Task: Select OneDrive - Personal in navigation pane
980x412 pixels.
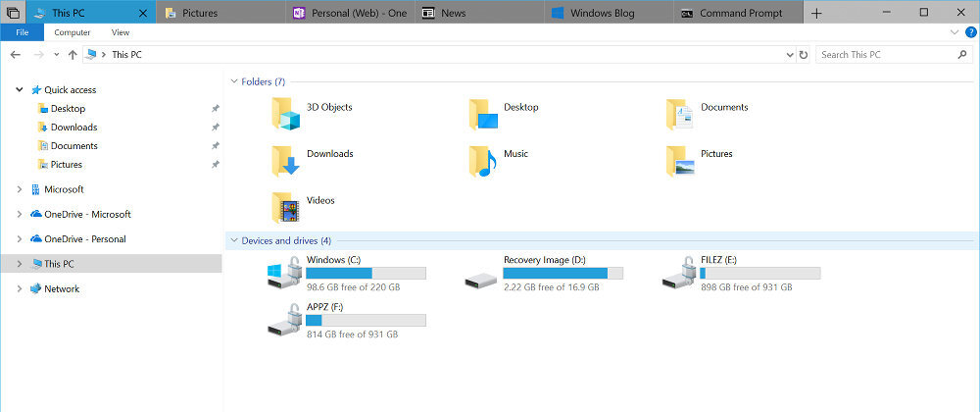Action: click(85, 239)
